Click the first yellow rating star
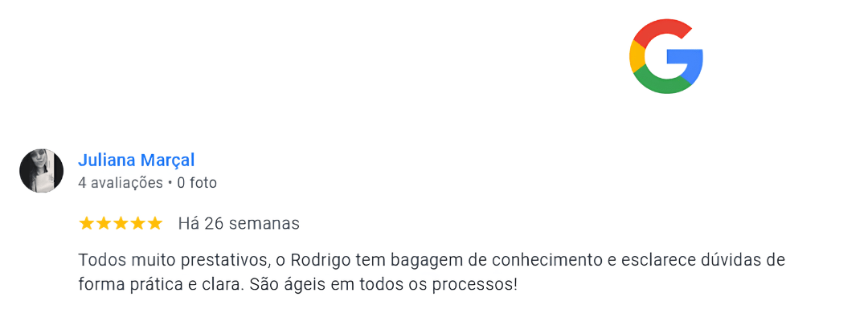The height and width of the screenshot is (321, 868). (87, 223)
